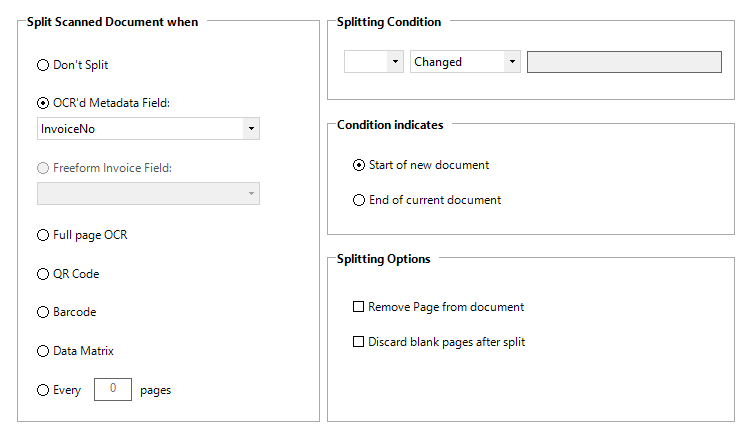
Task: Click the Splitting Options group heading
Action: coord(384,259)
